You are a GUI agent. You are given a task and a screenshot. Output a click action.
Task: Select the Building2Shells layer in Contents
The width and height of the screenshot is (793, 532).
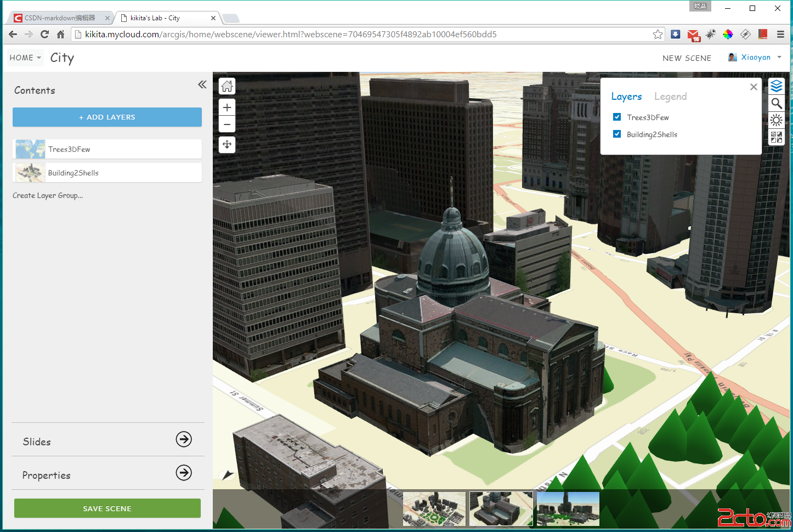pyautogui.click(x=107, y=173)
